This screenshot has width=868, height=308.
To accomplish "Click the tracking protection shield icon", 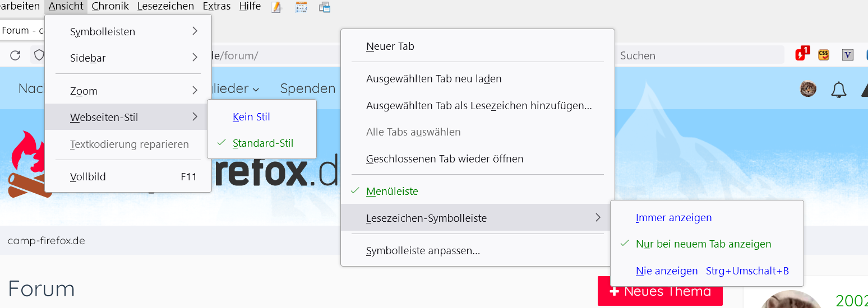I will point(39,55).
